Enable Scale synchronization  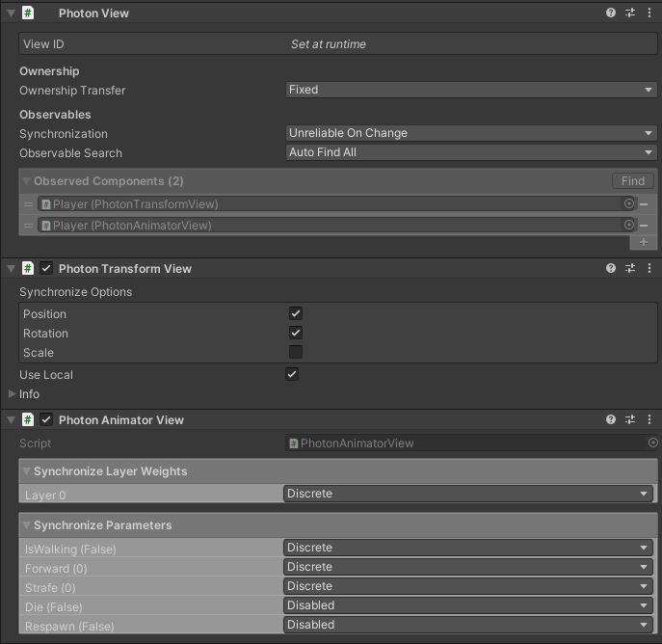[296, 352]
